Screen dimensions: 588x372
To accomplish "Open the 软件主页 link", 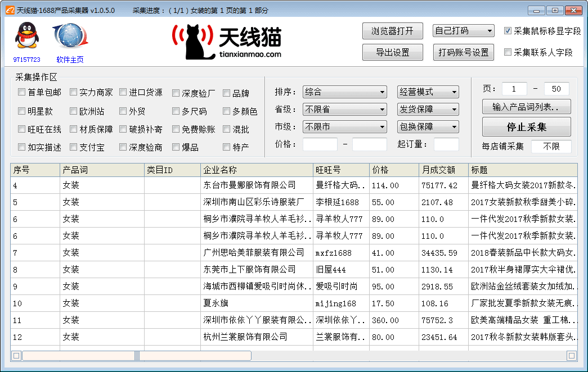I will click(x=70, y=60).
